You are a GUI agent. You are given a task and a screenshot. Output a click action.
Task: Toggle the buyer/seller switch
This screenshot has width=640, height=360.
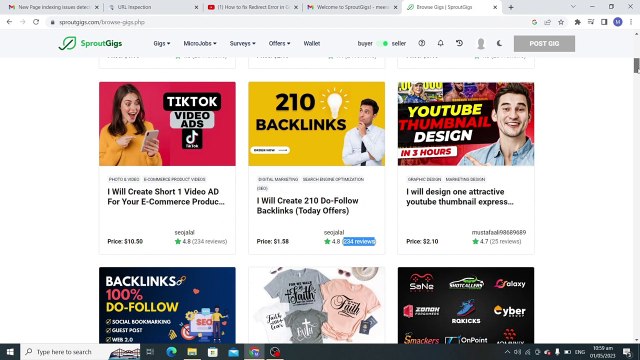tap(382, 43)
